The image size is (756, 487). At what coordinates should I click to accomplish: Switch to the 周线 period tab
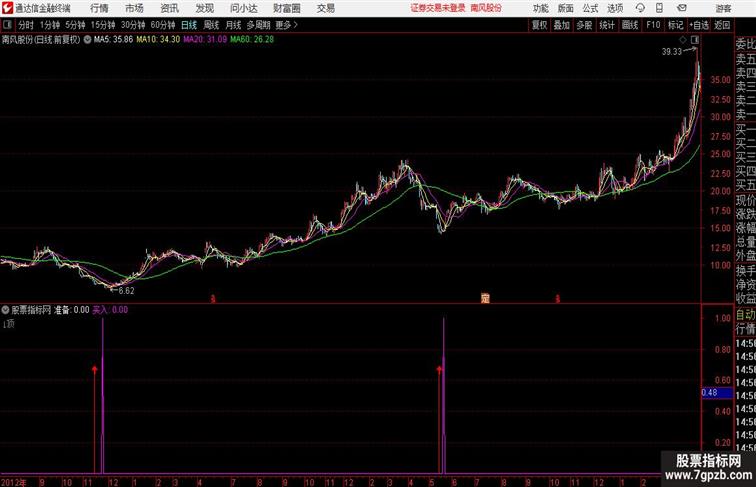[x=211, y=25]
